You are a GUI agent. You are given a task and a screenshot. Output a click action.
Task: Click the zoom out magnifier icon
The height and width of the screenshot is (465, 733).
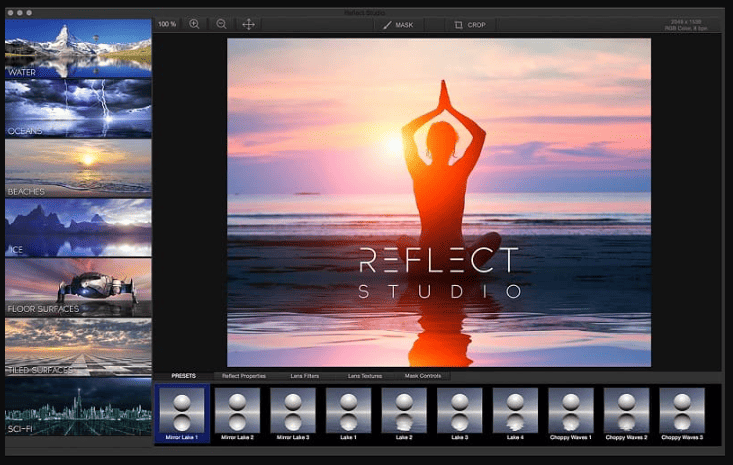click(x=221, y=24)
